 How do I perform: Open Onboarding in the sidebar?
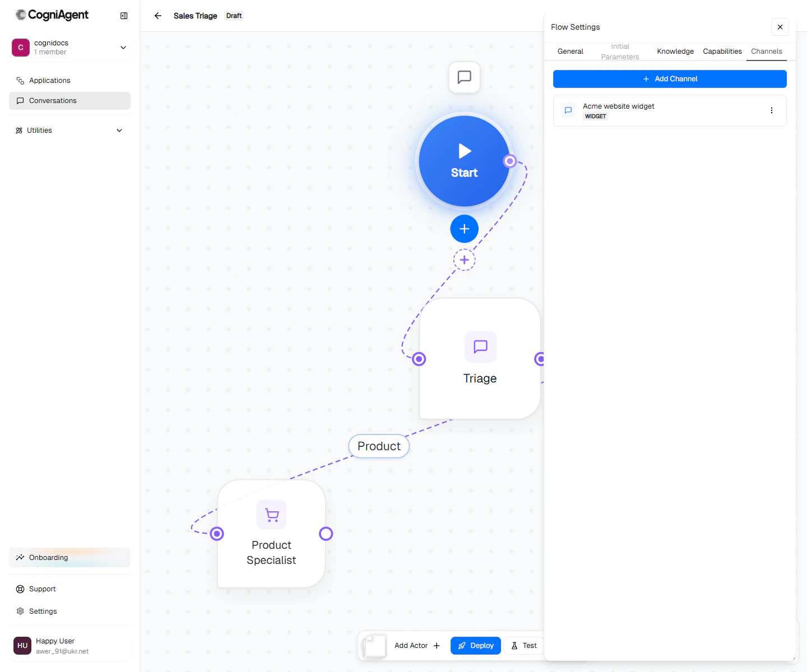tap(69, 558)
